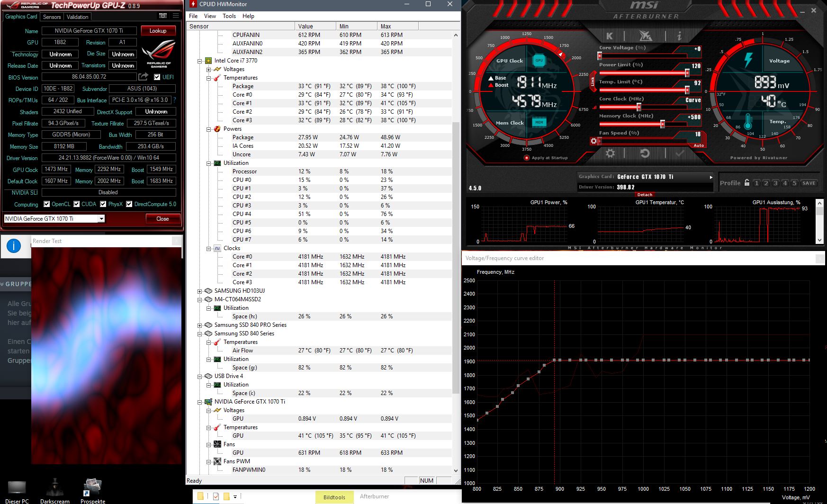The width and height of the screenshot is (827, 504).
Task: Open the Graphics Card selector arrow in Afterburner
Action: click(x=710, y=177)
